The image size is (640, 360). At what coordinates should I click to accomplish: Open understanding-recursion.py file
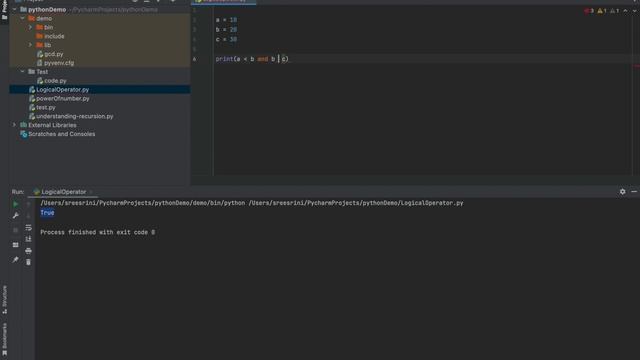point(71,116)
